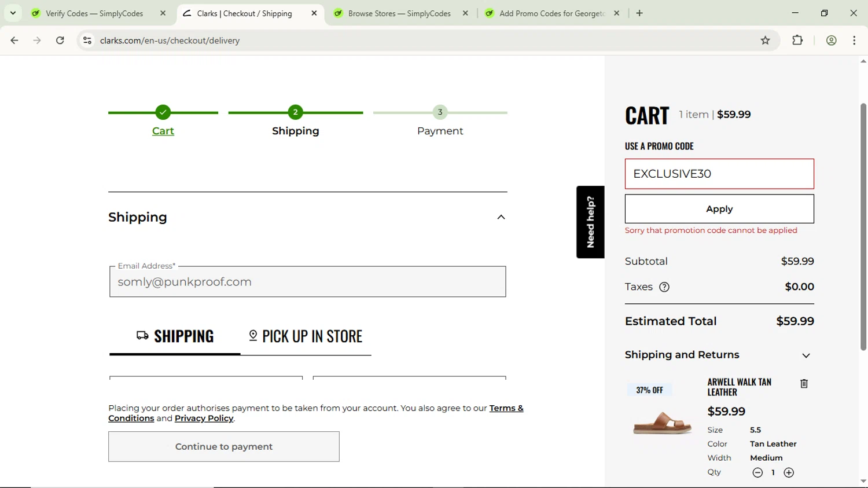Open the Chrome three-dot menu

(854, 41)
